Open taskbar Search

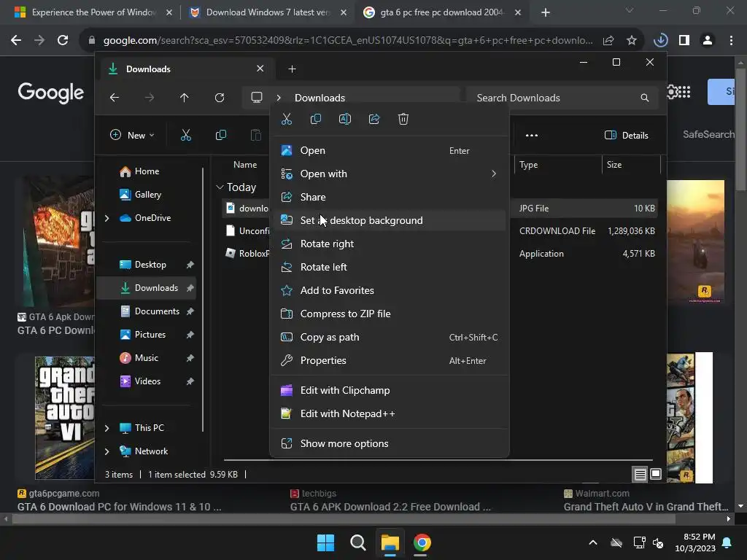tap(357, 542)
